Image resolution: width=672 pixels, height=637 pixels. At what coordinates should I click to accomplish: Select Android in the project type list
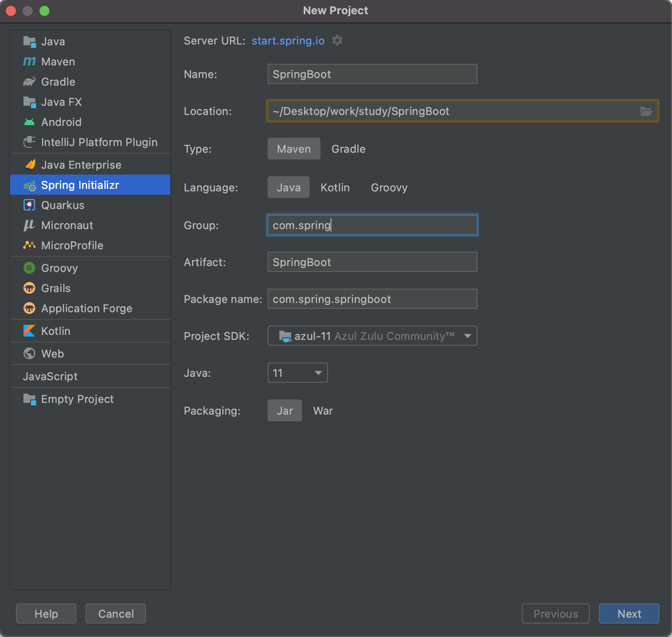tap(90, 122)
